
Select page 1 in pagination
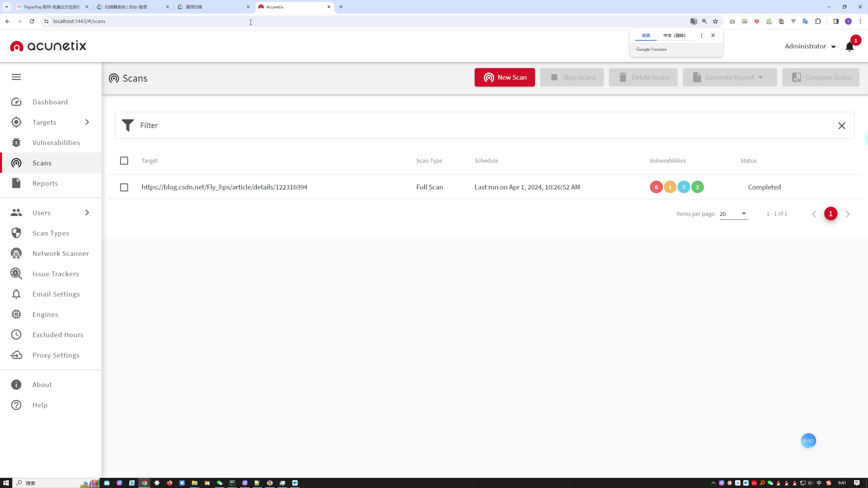pos(831,214)
